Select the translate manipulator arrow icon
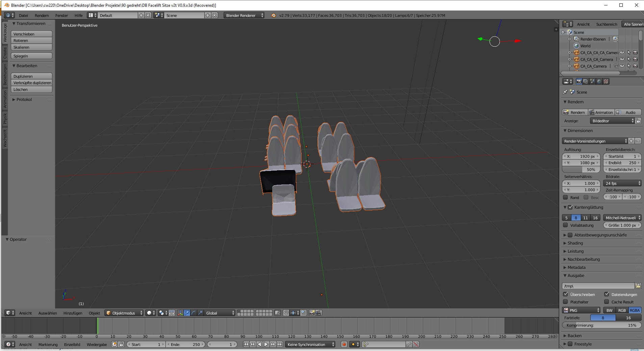 pos(187,313)
